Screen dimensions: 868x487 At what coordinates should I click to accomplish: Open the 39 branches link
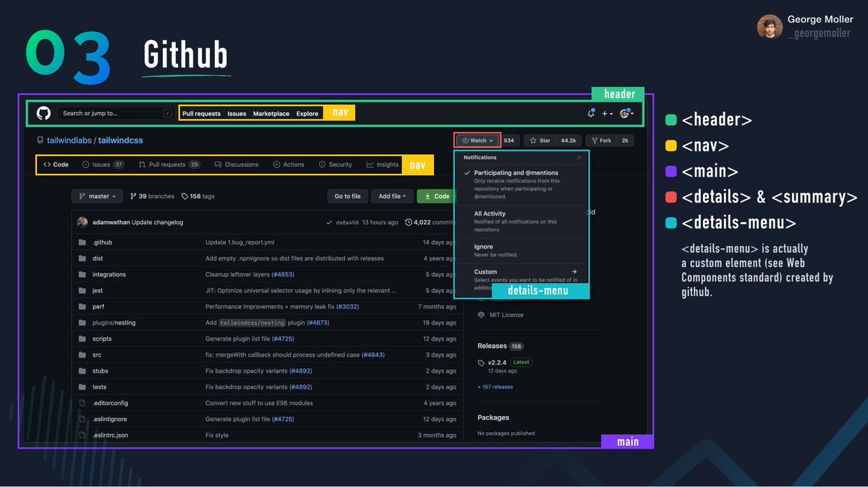point(152,196)
